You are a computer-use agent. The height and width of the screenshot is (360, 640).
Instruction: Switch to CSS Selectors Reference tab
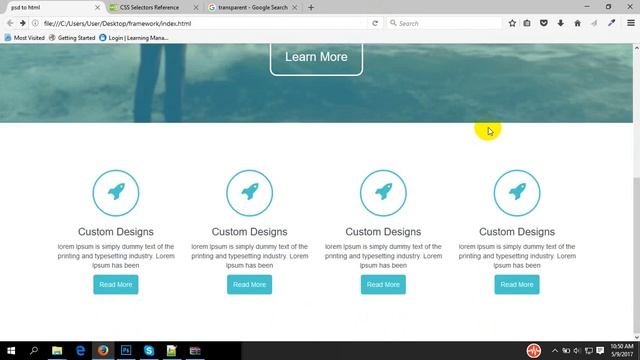149,7
